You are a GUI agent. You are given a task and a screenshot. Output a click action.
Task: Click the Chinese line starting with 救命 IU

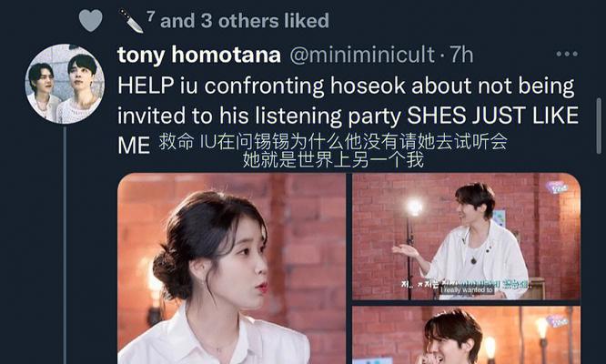[x=333, y=142]
